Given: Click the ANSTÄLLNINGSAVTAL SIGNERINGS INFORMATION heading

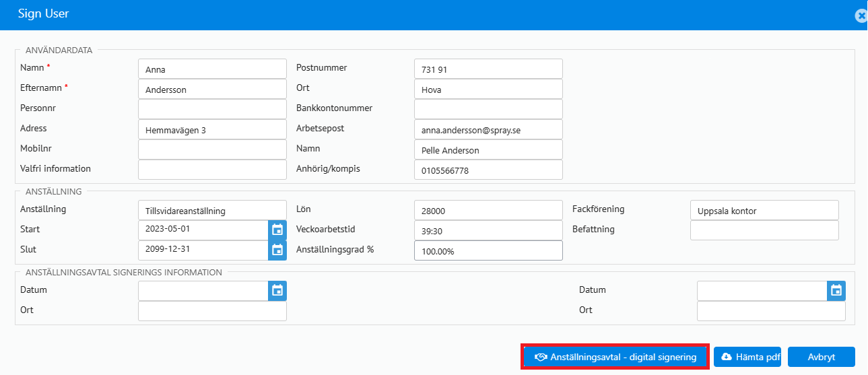Looking at the screenshot, I should [123, 273].
